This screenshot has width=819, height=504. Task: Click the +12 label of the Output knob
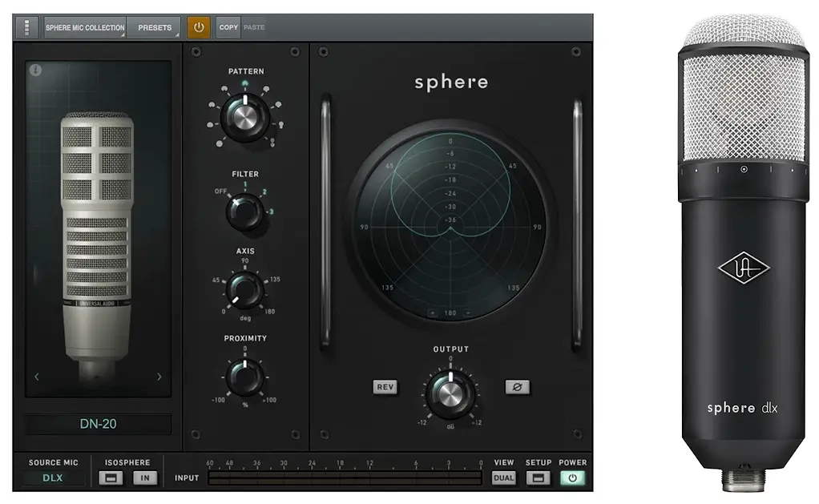pos(476,422)
